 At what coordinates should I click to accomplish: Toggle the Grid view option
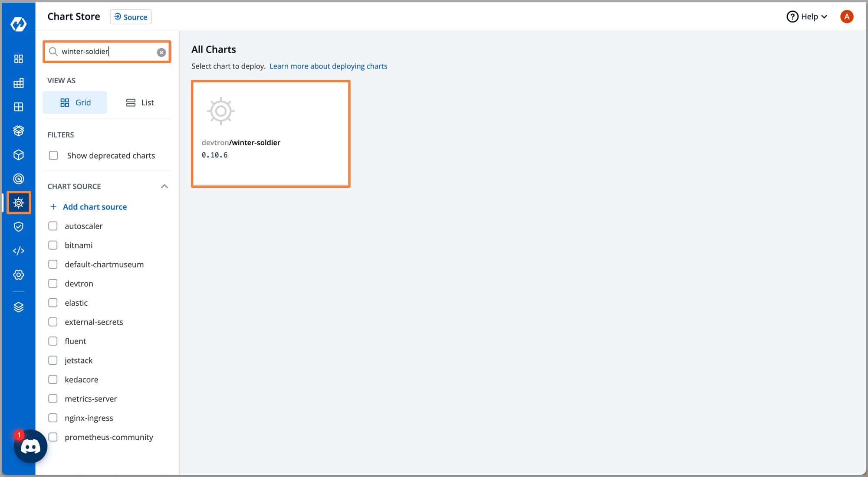click(75, 102)
